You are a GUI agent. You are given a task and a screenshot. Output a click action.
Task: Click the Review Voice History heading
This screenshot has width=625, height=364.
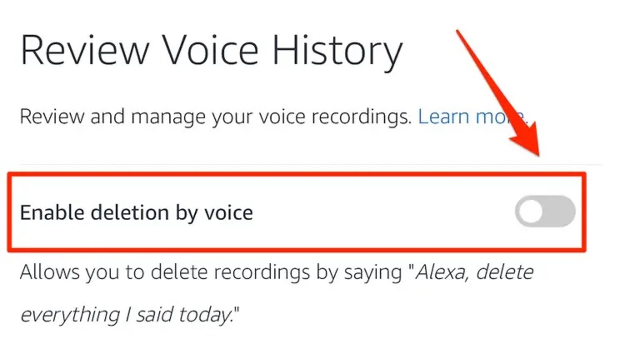point(212,51)
